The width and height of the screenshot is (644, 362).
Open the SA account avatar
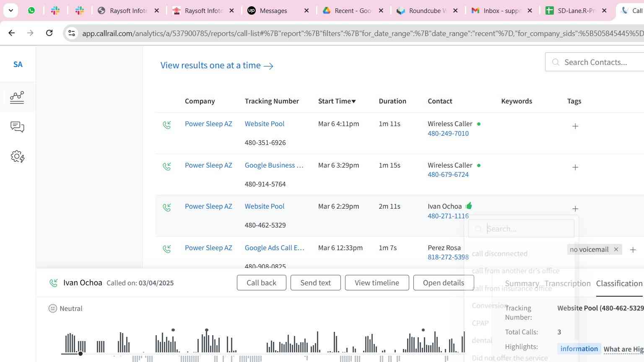(18, 64)
